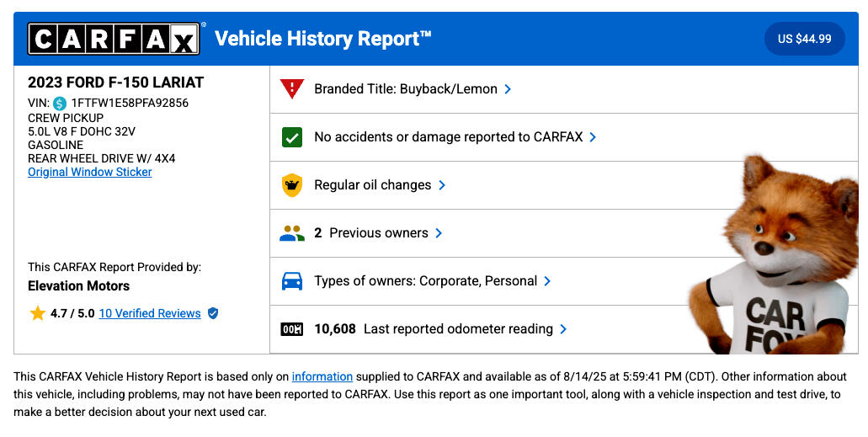The image size is (868, 437).
Task: Click the blue dollar icon beside VIN
Action: 60,104
